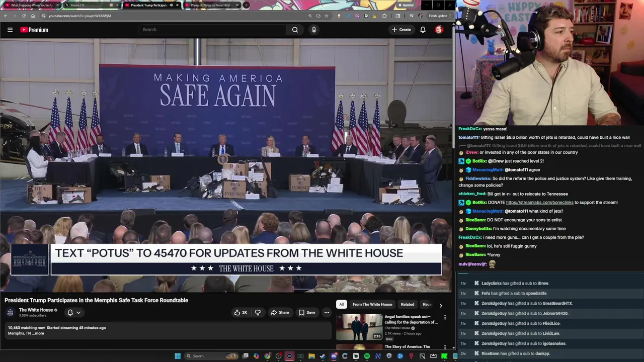This screenshot has width=644, height=362.
Task: Open Windows Start menu
Action: [x=178, y=356]
